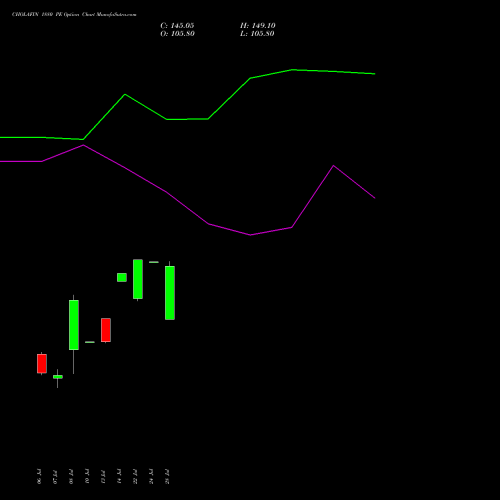The width and height of the screenshot is (500, 500).
Task: Click the "13 Jul" date axis label
Action: coord(103,477)
